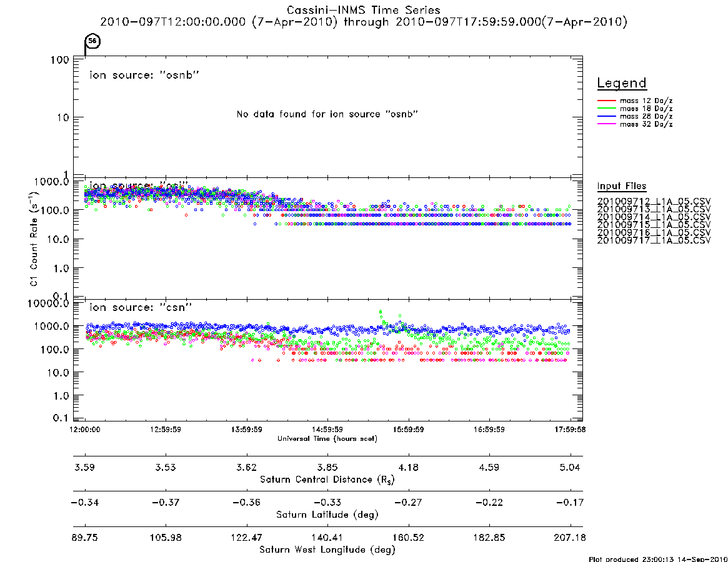Click the 4.59 central distance value
Viewport: 728px width, 562px height.
(x=489, y=467)
